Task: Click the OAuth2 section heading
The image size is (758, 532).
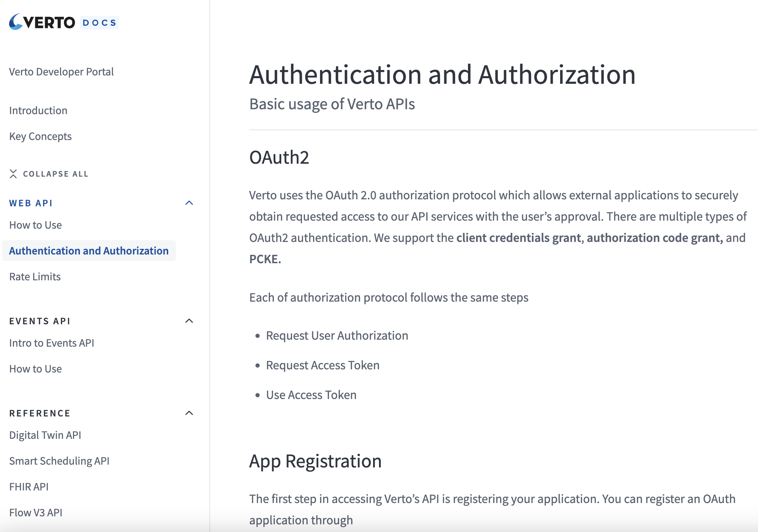Action: [x=279, y=157]
